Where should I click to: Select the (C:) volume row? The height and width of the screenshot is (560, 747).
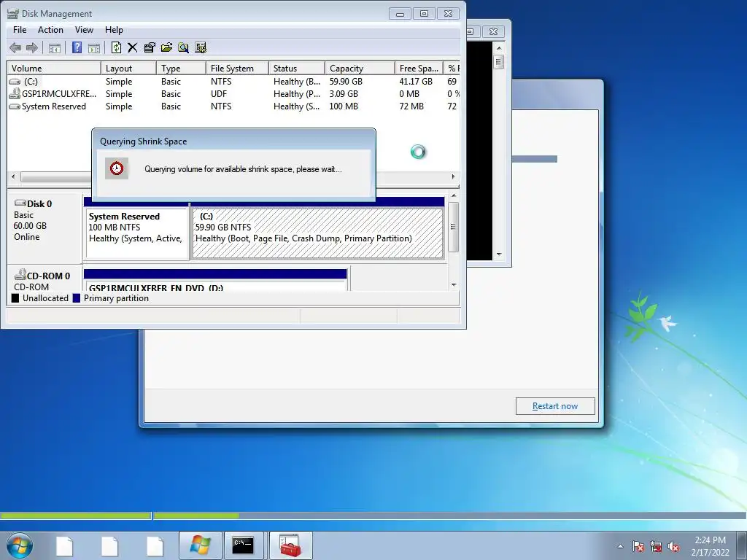coord(233,82)
